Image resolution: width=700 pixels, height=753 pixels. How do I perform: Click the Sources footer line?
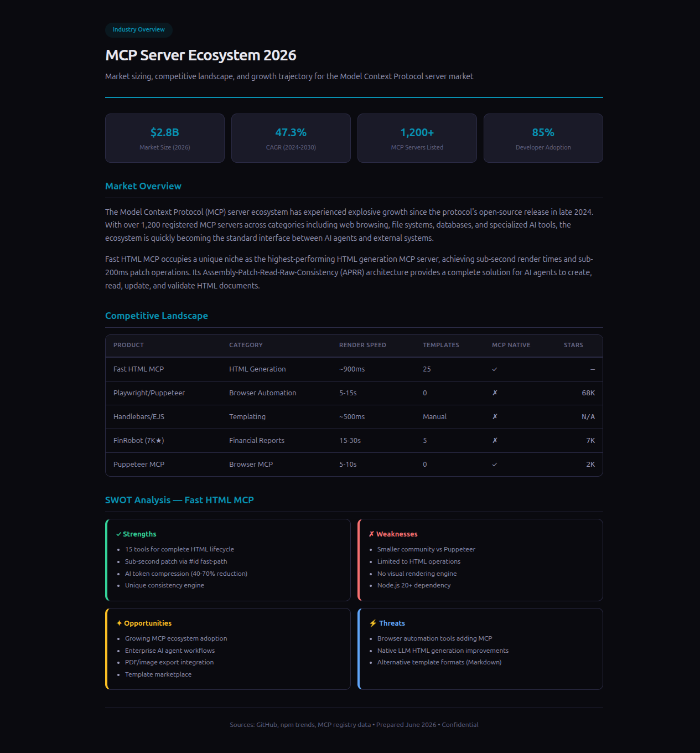pos(354,725)
